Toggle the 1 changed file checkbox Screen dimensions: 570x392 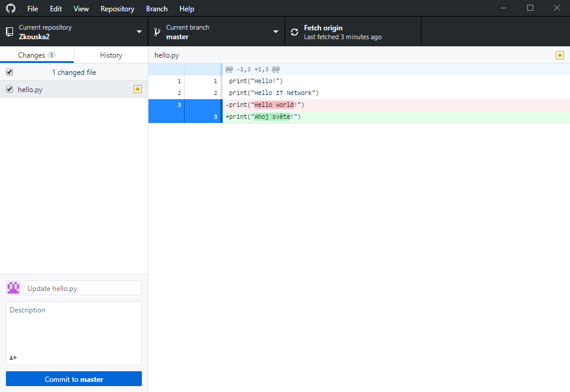[9, 72]
